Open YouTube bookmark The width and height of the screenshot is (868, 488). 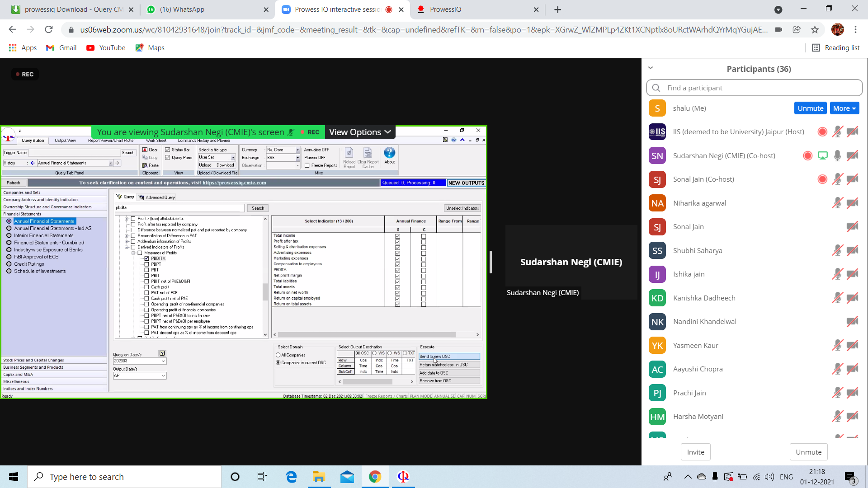point(106,48)
